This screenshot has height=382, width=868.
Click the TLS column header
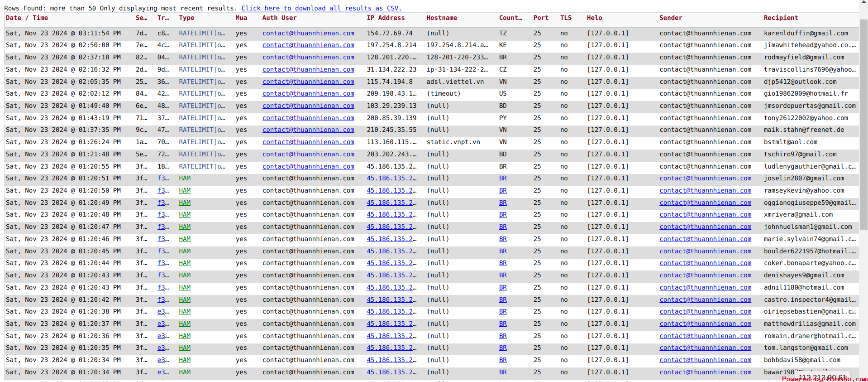pos(566,18)
